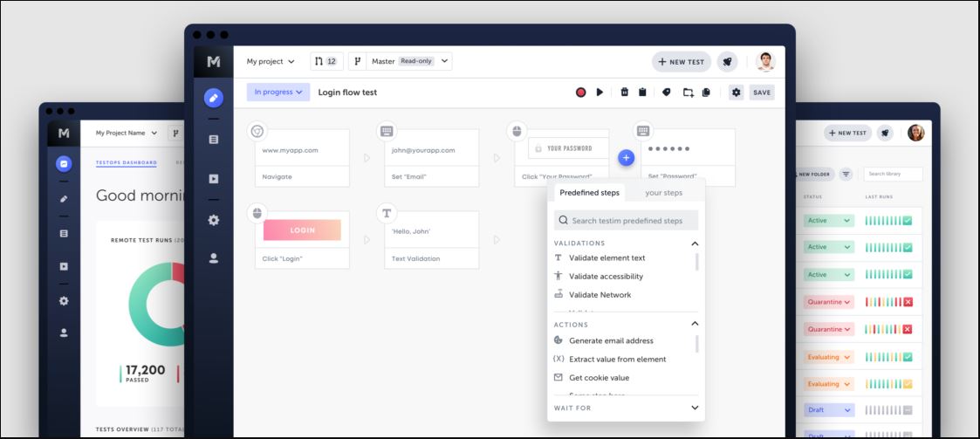This screenshot has height=439, width=980.
Task: Click the T icon on Text Validation step
Action: pyautogui.click(x=387, y=213)
